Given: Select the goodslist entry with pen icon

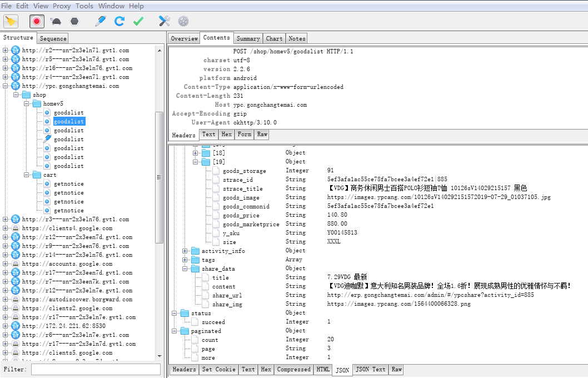Looking at the screenshot, I should [68, 139].
